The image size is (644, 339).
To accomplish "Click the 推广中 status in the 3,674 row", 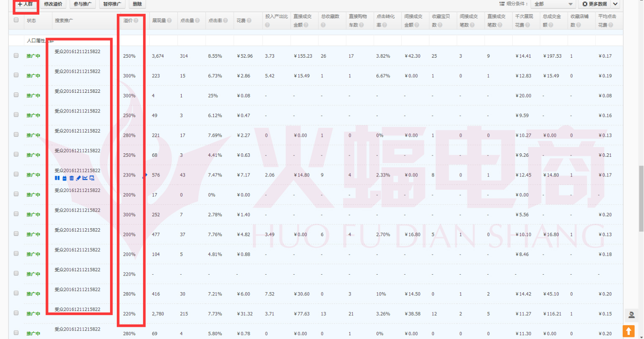I will (x=33, y=56).
